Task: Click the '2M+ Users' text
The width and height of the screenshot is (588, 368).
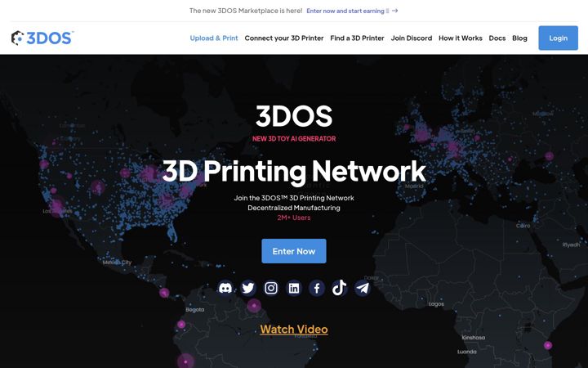Action: pyautogui.click(x=294, y=218)
